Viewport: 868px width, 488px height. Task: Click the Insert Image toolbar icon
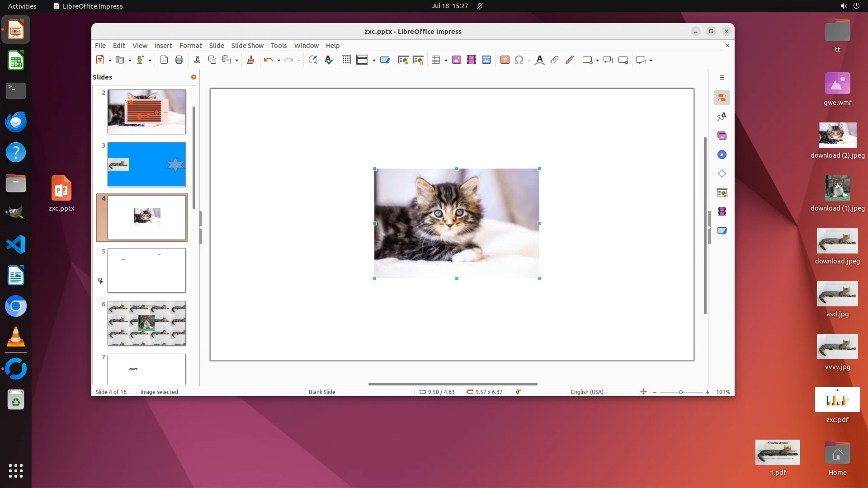[457, 60]
